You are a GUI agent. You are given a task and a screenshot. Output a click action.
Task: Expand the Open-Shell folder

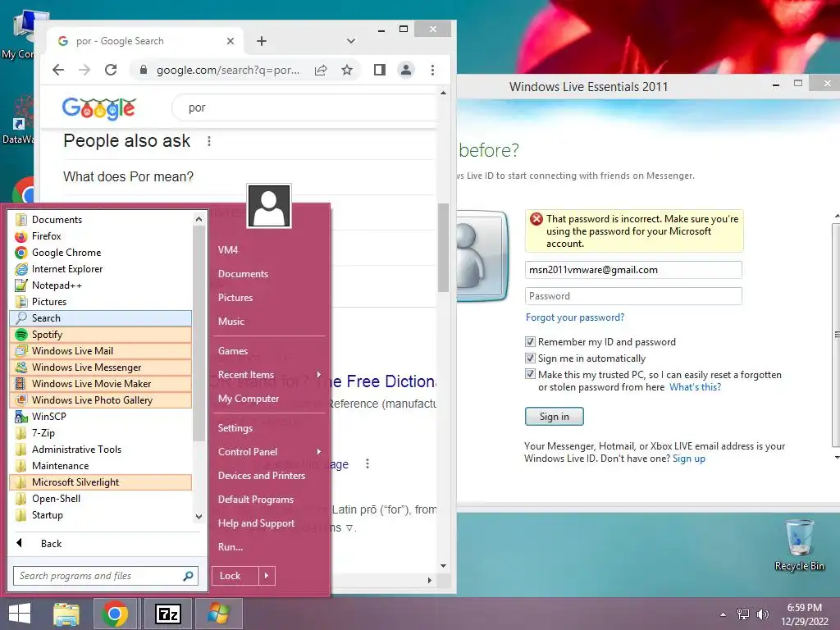coord(100,499)
